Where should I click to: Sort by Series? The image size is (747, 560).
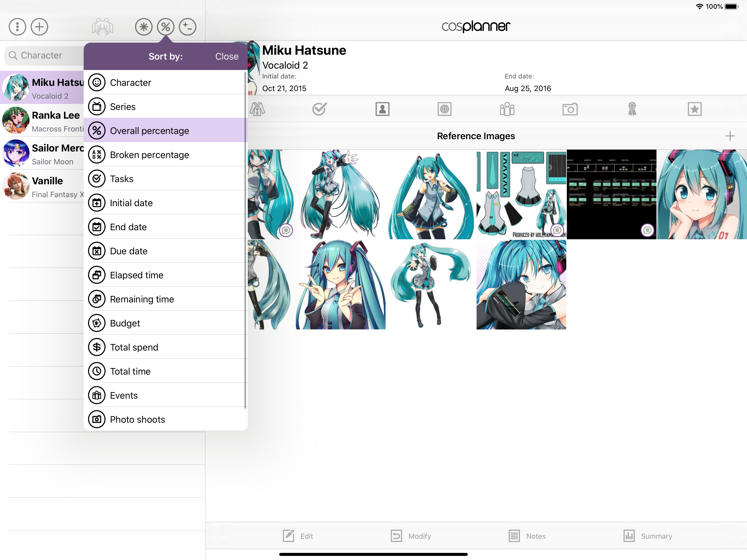coord(165,106)
